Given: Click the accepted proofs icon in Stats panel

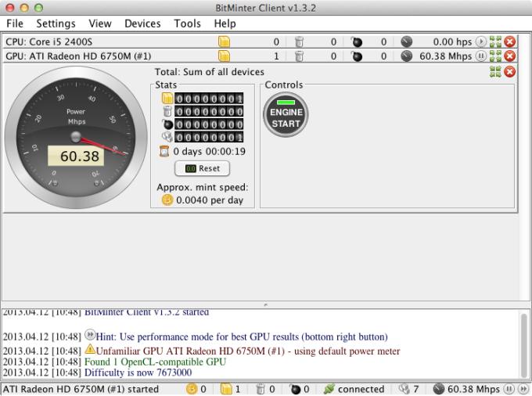Looking at the screenshot, I should click(x=167, y=99).
